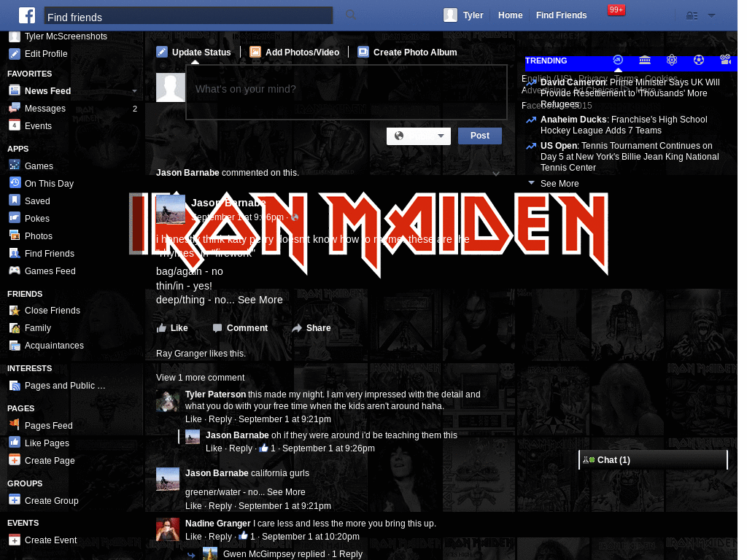The height and width of the screenshot is (560, 747).
Task: Expand See More on california gurls comment
Action: coord(286,492)
